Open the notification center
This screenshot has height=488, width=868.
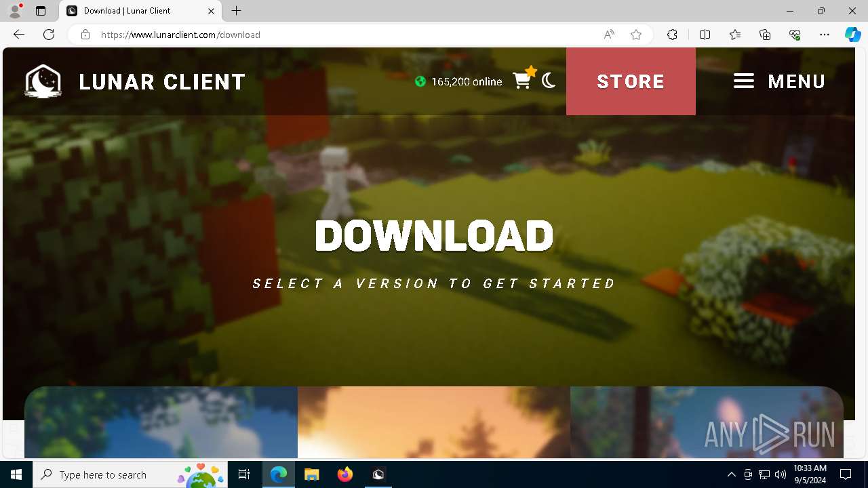click(846, 474)
